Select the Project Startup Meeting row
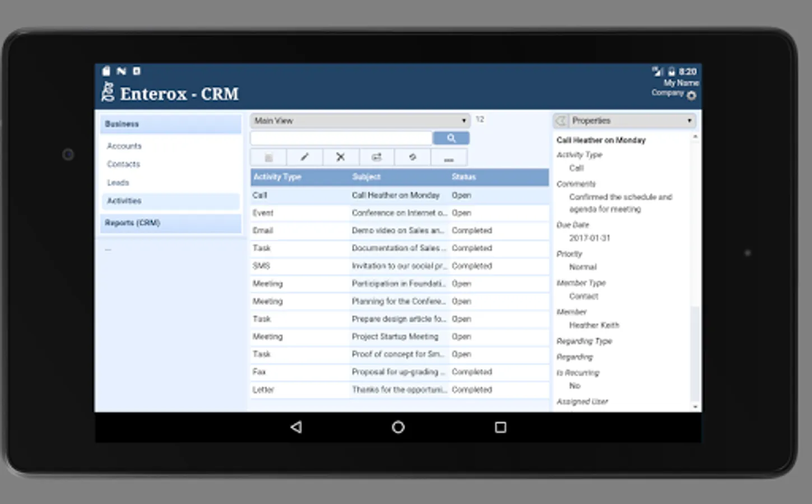812x504 pixels. (x=400, y=337)
